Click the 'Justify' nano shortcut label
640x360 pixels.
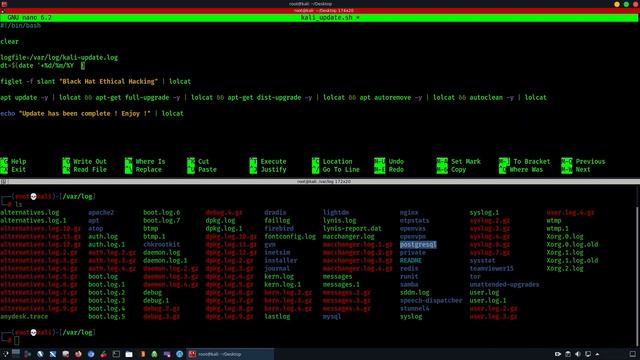(273, 169)
